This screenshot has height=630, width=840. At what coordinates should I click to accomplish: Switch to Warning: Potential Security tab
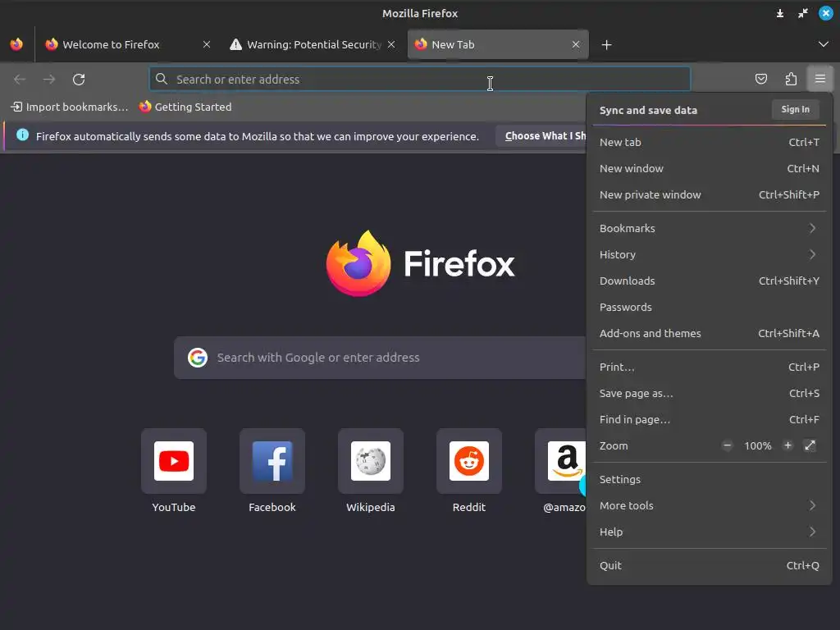tap(313, 44)
